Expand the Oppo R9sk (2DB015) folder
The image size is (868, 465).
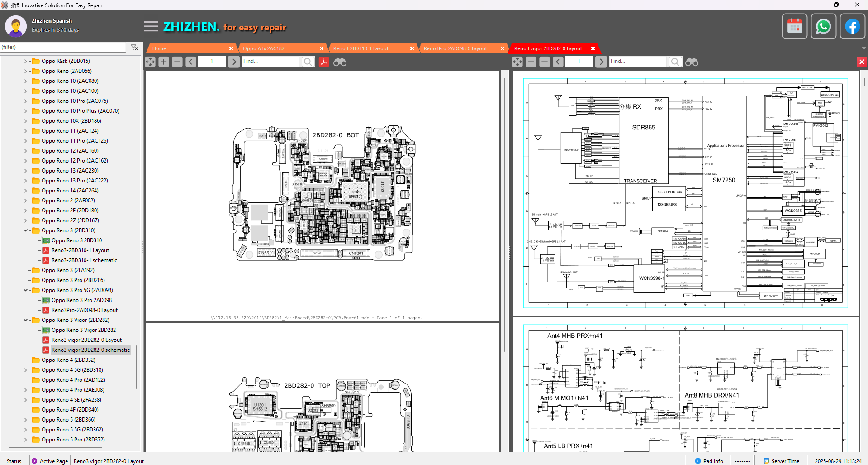[26, 61]
